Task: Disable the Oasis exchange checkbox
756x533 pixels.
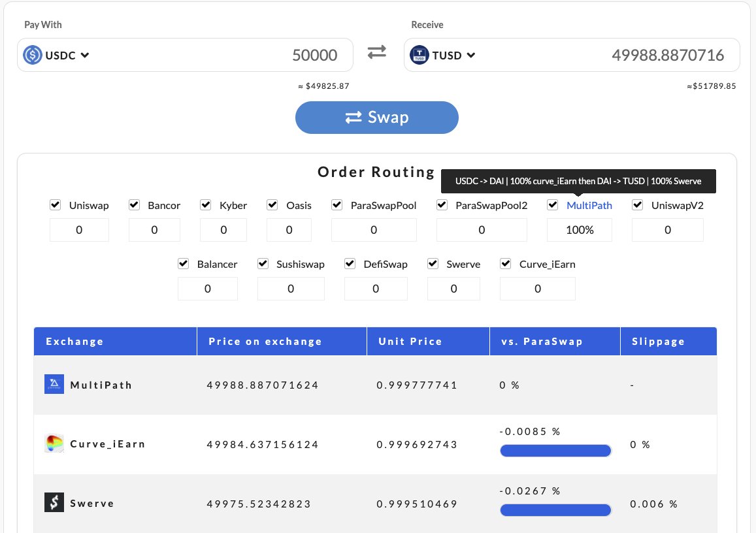Action: 272,204
